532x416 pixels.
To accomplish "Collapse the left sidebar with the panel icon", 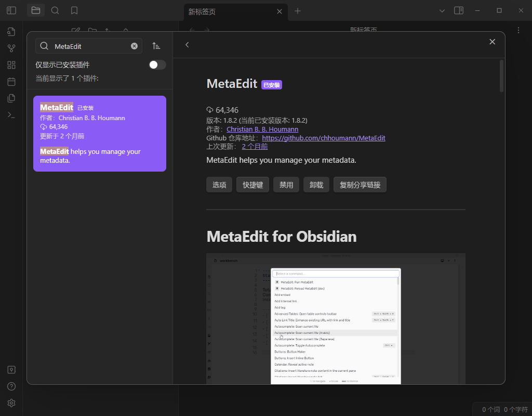I will (x=11, y=10).
